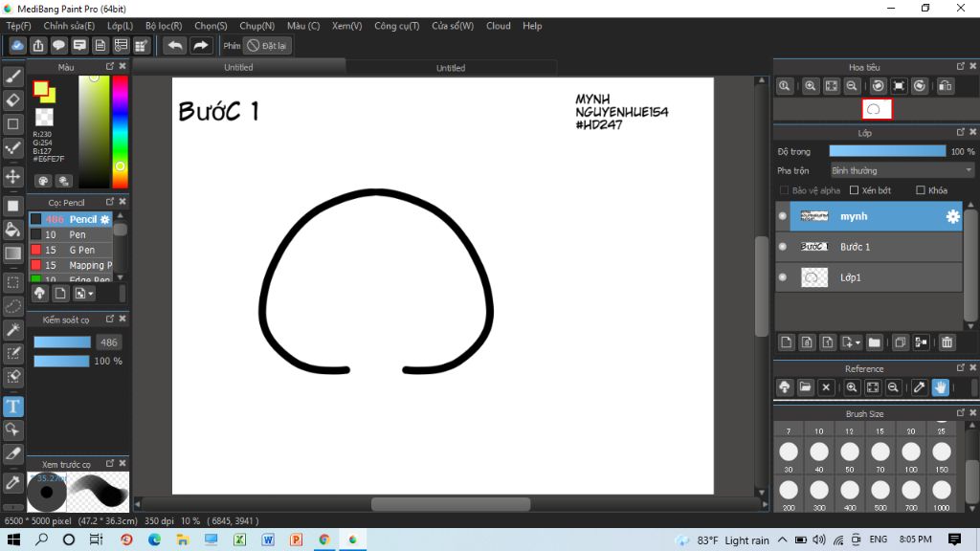The width and height of the screenshot is (980, 551).
Task: Open the add-brush dropdown arrow in brush panel
Action: [x=84, y=293]
